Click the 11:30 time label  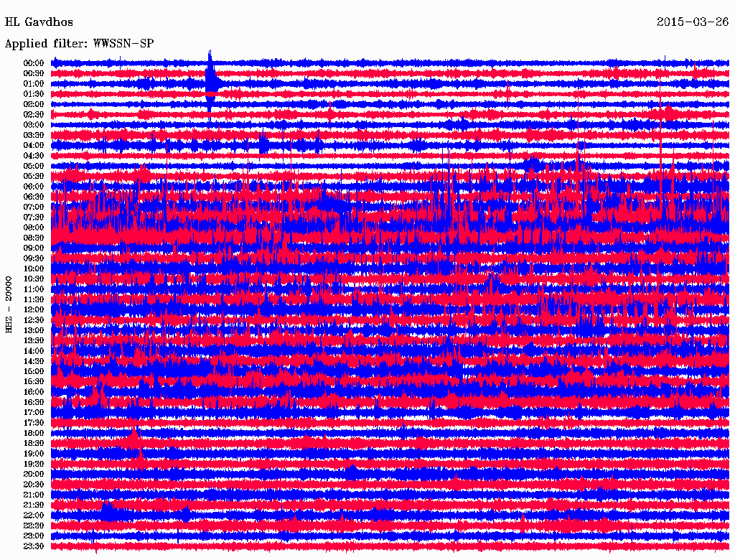click(x=34, y=299)
